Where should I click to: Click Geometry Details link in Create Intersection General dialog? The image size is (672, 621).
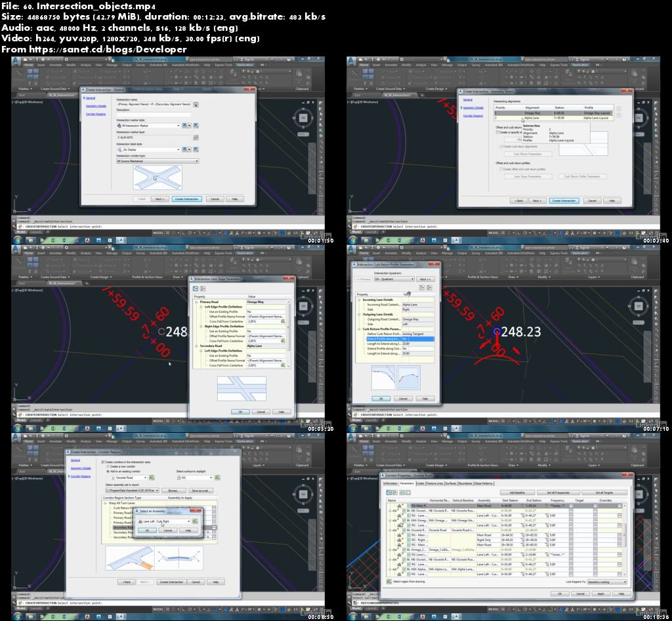[x=96, y=106]
